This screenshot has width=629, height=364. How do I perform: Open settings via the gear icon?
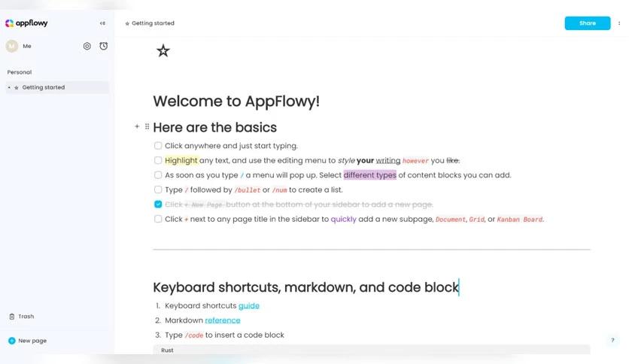click(87, 46)
